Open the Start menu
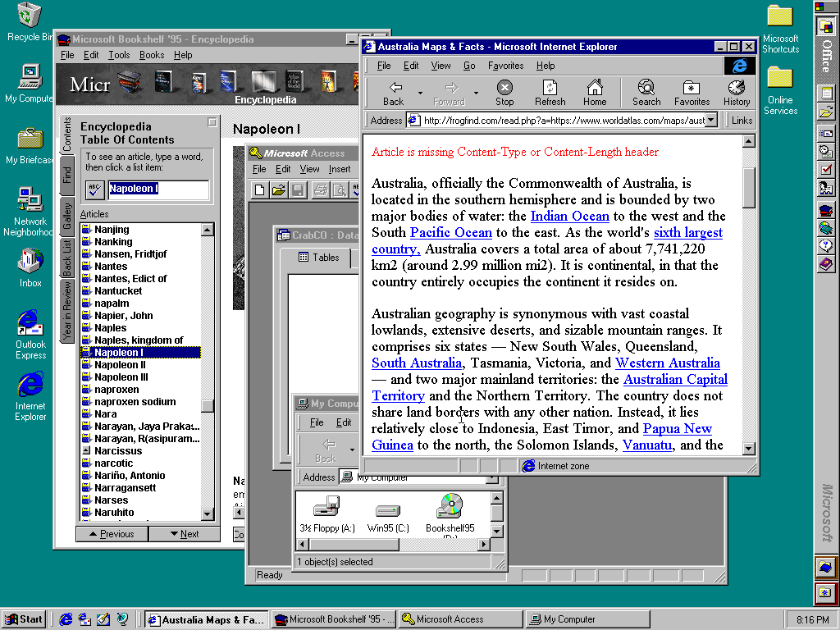 [x=24, y=619]
